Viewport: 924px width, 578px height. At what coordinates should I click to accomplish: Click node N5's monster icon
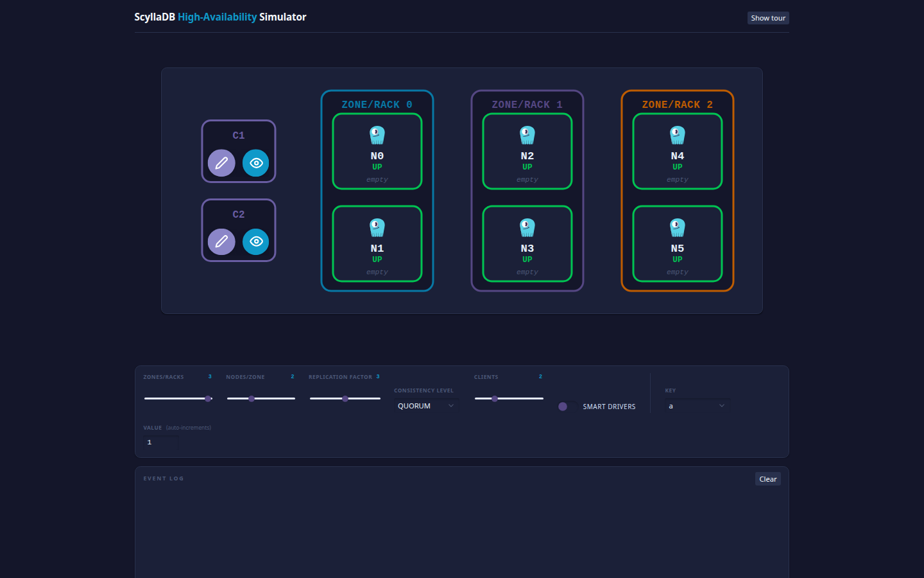678,227
